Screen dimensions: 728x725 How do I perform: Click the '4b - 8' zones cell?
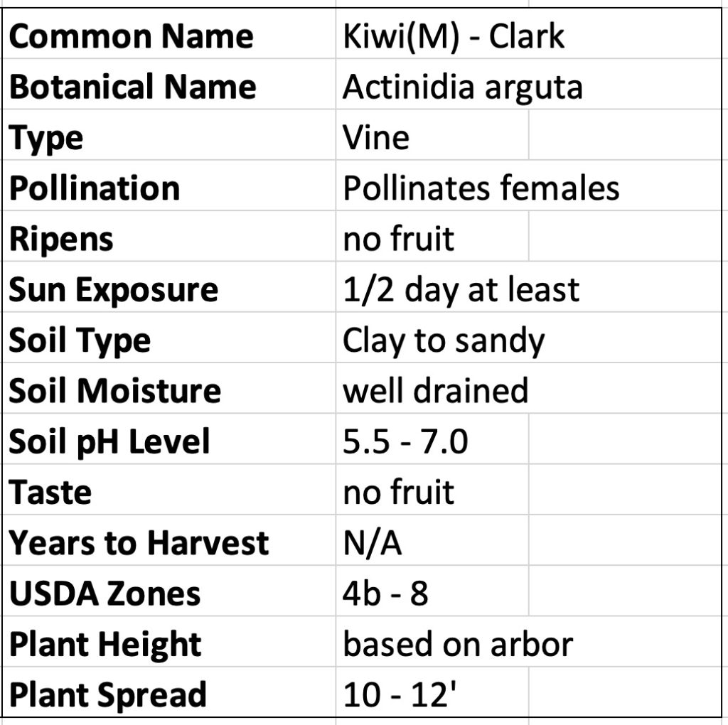(385, 594)
